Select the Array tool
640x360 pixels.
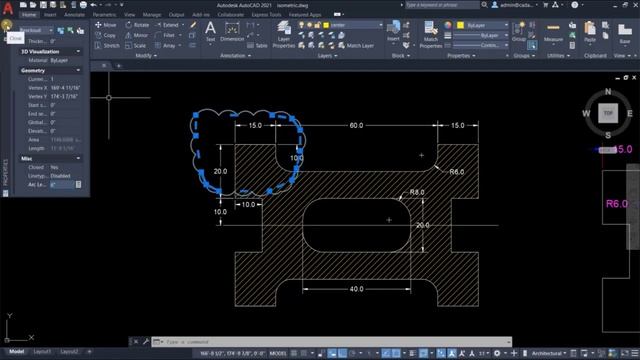pyautogui.click(x=165, y=46)
